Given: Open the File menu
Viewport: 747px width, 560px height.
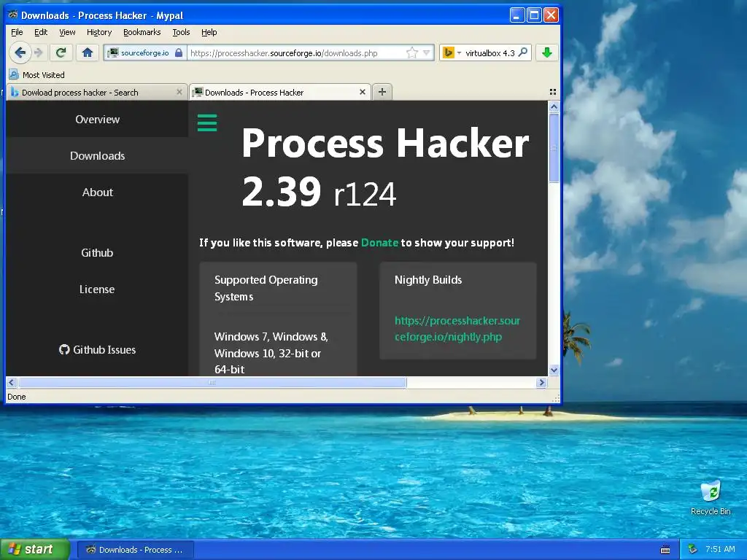Looking at the screenshot, I should point(17,32).
